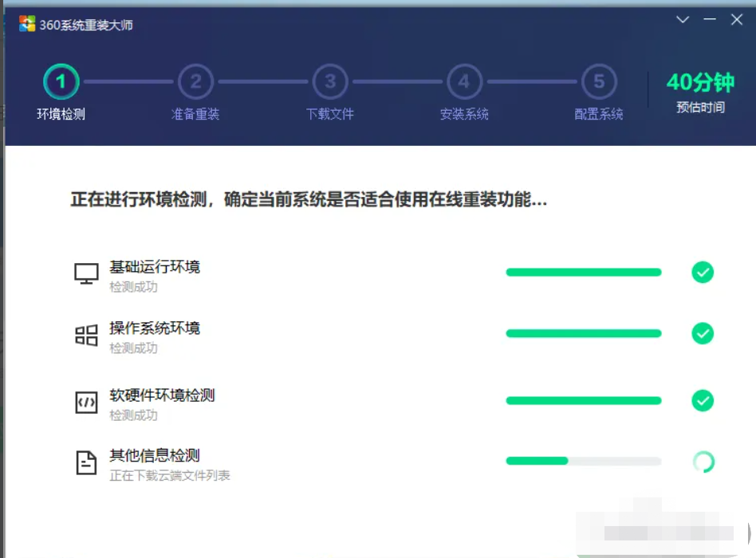Click the 软硬件环境检测 item title
This screenshot has height=558, width=756.
click(x=162, y=395)
